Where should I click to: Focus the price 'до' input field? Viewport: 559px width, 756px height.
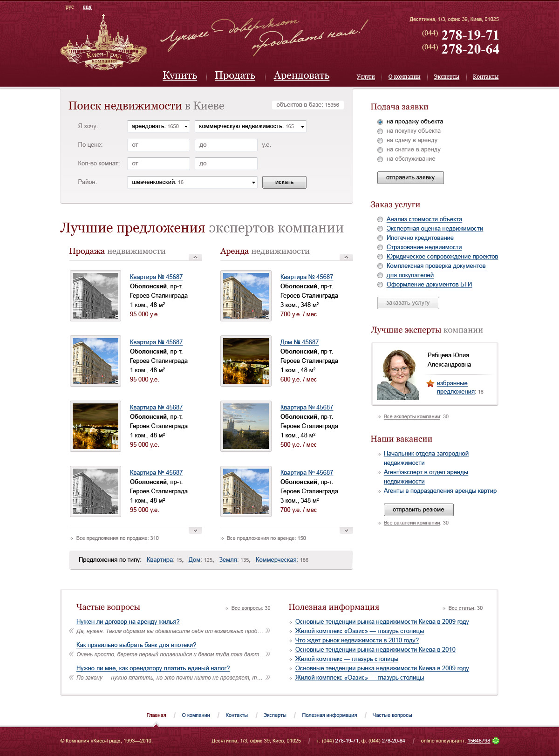[226, 145]
